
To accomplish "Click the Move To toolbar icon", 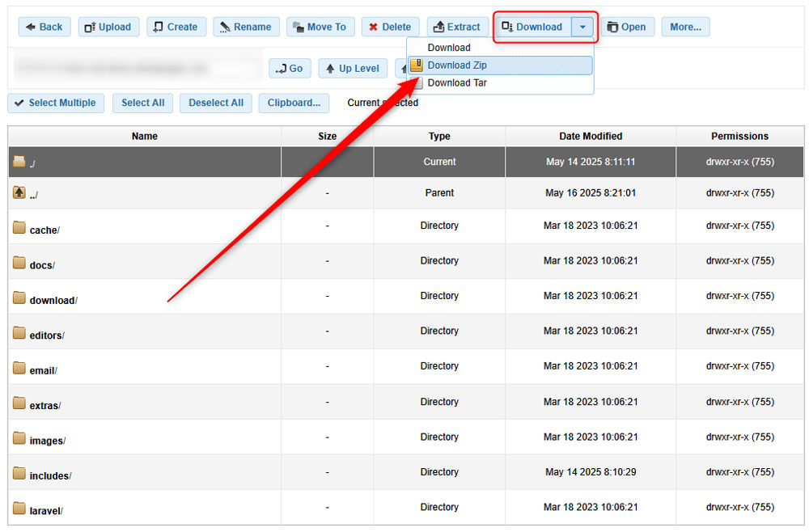I will (320, 26).
